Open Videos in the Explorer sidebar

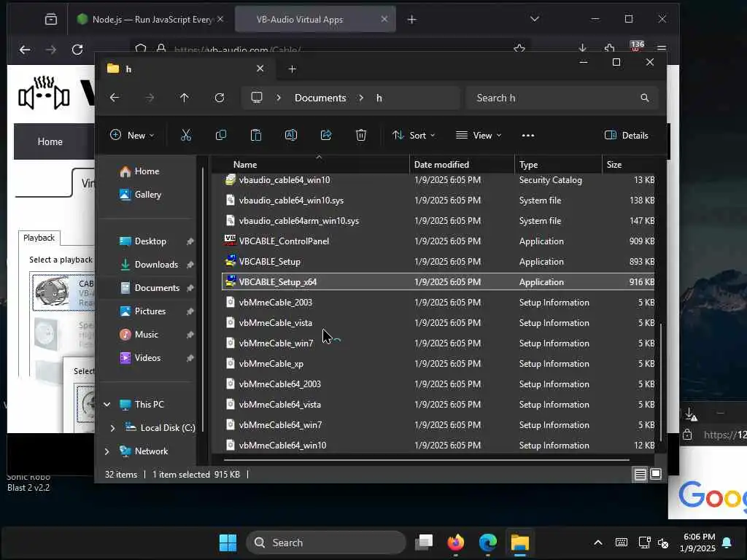(x=147, y=357)
